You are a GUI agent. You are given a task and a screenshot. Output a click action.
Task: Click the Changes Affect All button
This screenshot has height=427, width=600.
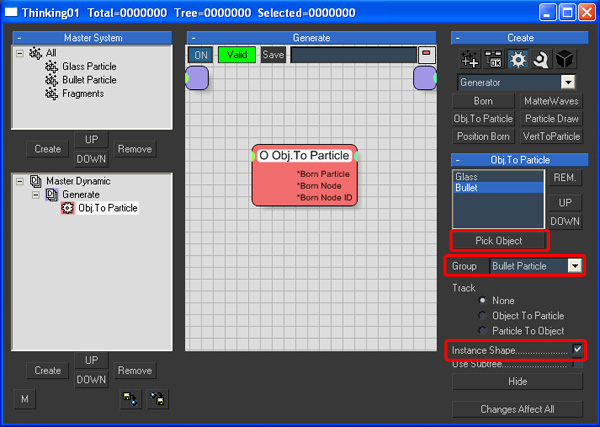pos(517,409)
